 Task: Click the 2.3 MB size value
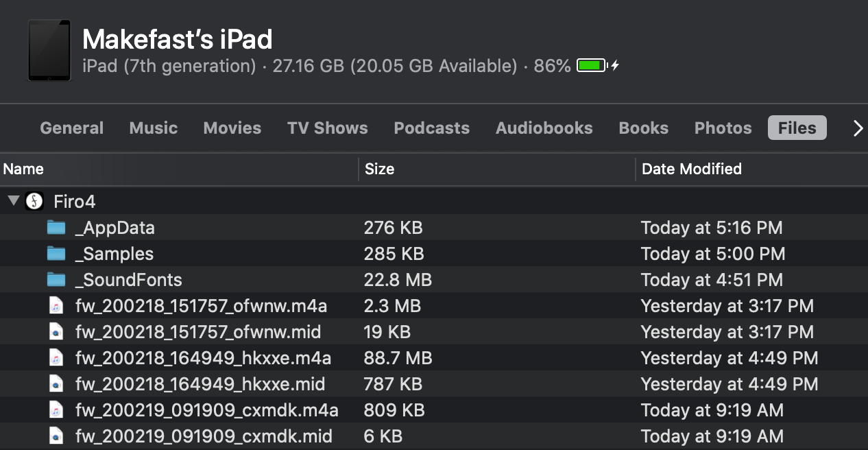pos(392,306)
